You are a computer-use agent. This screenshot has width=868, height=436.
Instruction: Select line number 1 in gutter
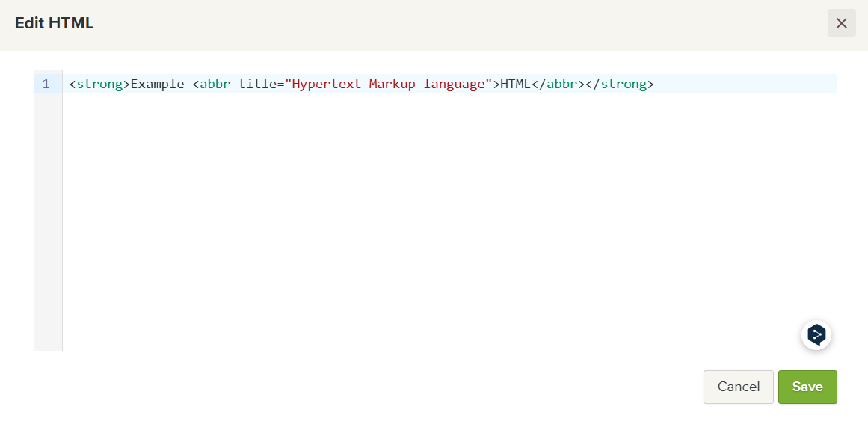tap(46, 84)
